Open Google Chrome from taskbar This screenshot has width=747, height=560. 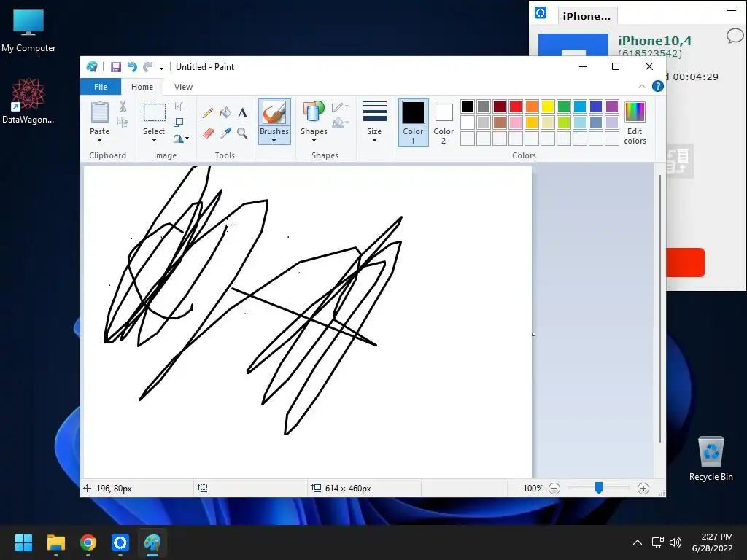click(x=88, y=542)
